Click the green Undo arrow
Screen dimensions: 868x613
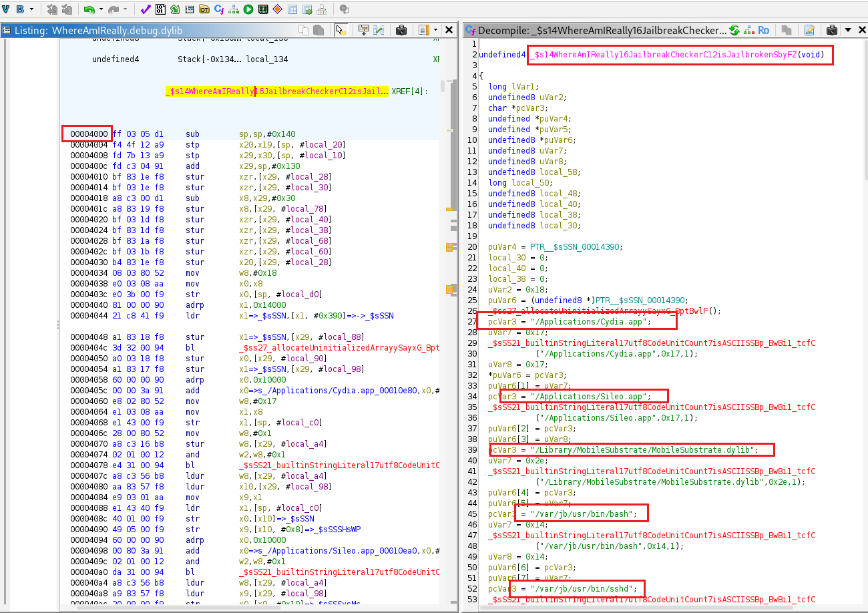tap(89, 9)
